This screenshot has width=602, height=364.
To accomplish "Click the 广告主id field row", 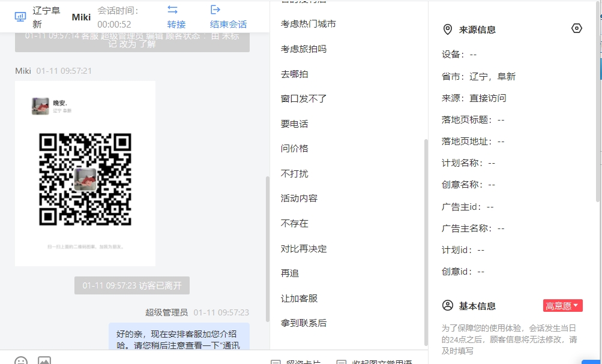I will [468, 207].
